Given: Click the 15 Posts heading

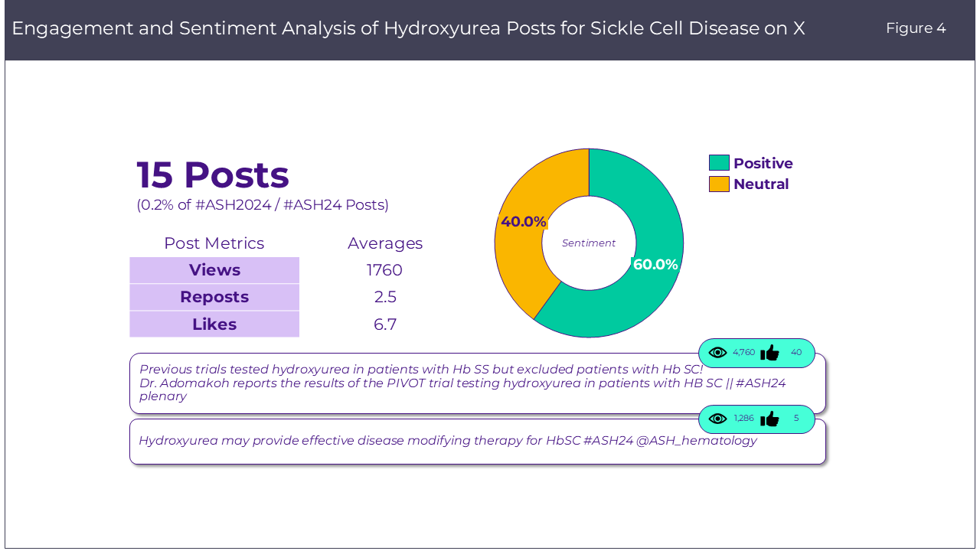Looking at the screenshot, I should tap(213, 175).
